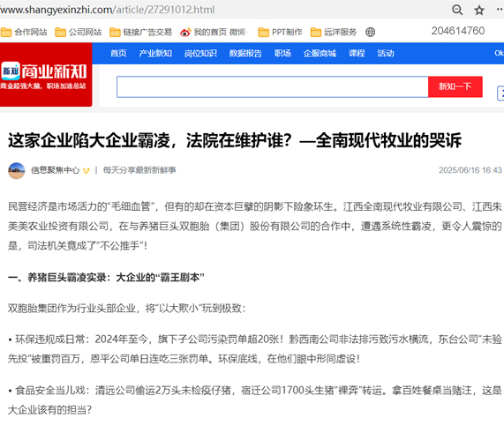Open 企服商城 navigation item
Screen dimensions: 504x433
tap(320, 53)
